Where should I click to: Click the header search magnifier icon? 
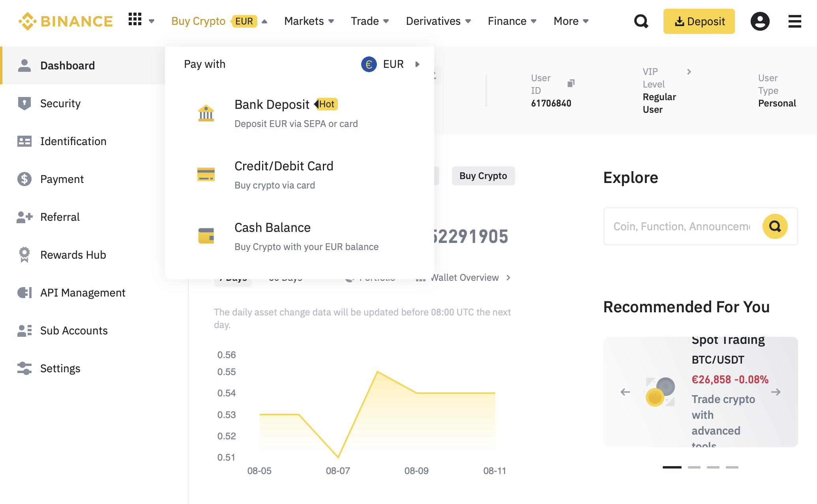[641, 21]
